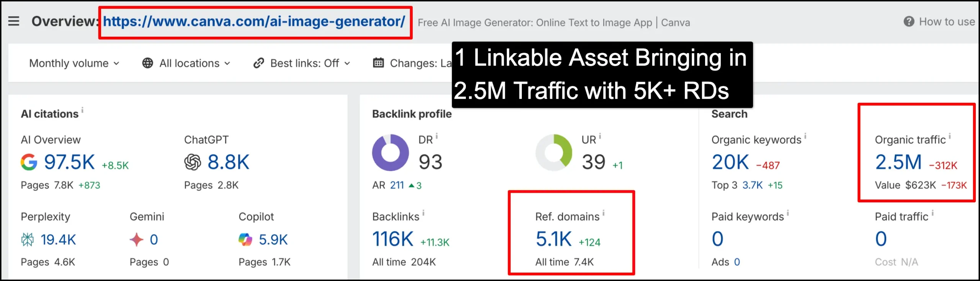The height and width of the screenshot is (281, 980).
Task: Open the 19.4K Perplexity value
Action: click(x=58, y=240)
